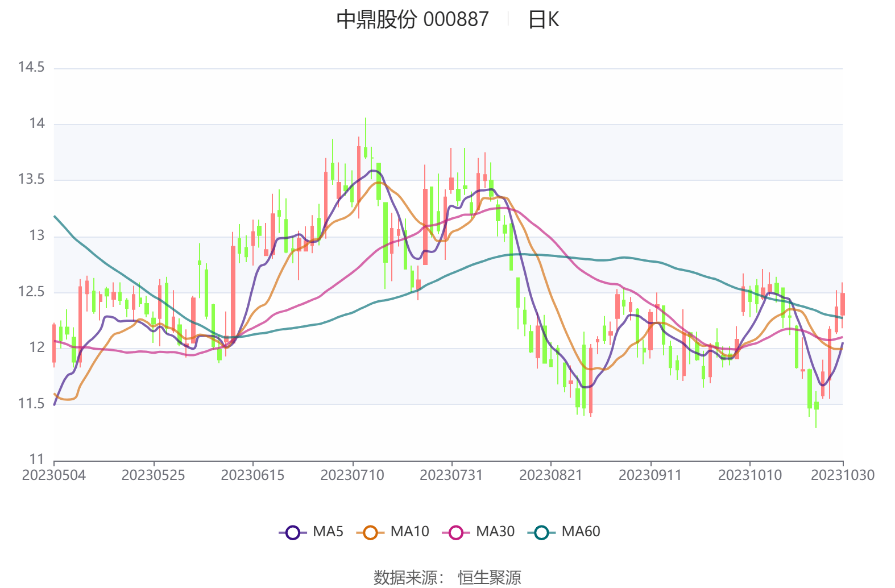Select the final 20231030 date label
This screenshot has height=588, width=895.
click(x=842, y=475)
